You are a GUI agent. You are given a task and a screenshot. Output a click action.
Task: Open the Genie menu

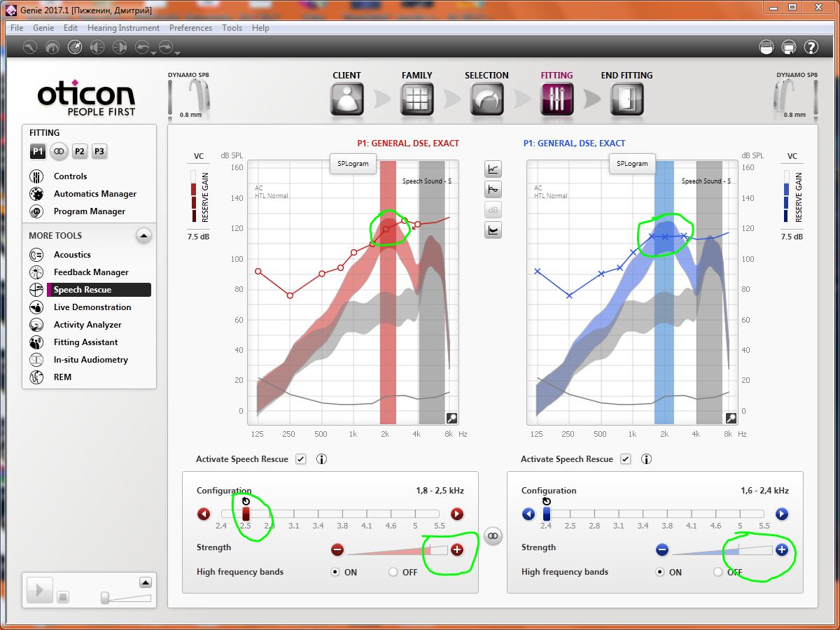tap(43, 28)
